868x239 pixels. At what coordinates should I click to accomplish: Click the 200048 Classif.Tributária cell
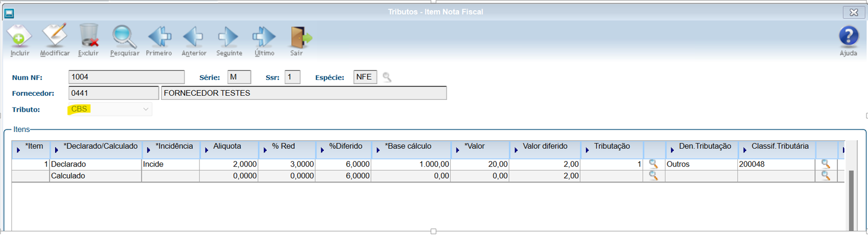click(x=777, y=164)
